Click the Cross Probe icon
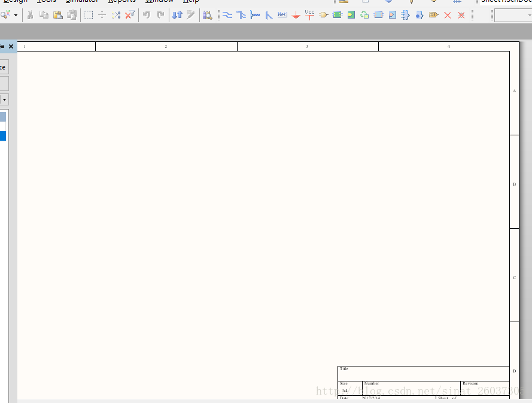This screenshot has width=532, height=403. coord(191,15)
